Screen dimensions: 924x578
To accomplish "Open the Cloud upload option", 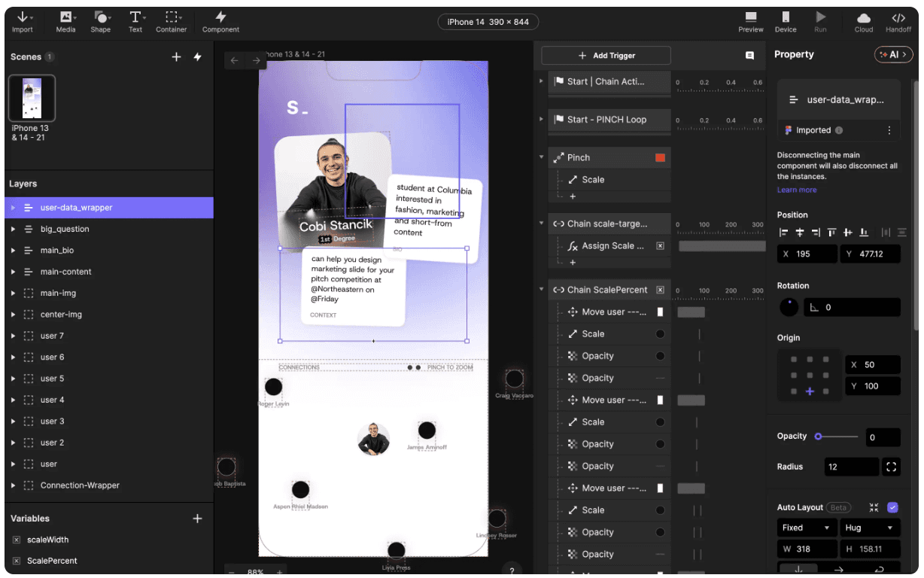I will (864, 22).
